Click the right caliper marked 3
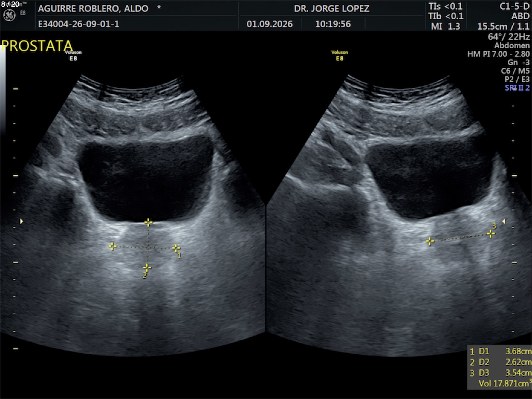The image size is (532, 399). (491, 234)
